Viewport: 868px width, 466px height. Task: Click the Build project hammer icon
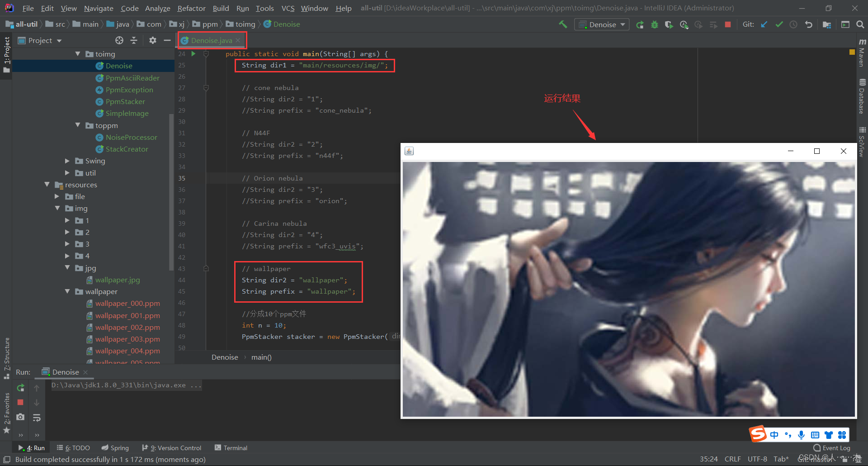click(563, 24)
